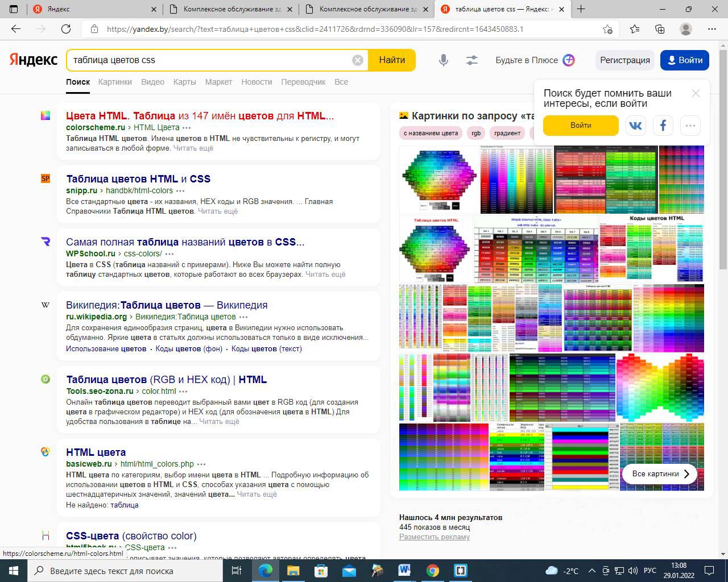
Task: Select the hexagonal color palette thumbnail
Action: point(438,179)
